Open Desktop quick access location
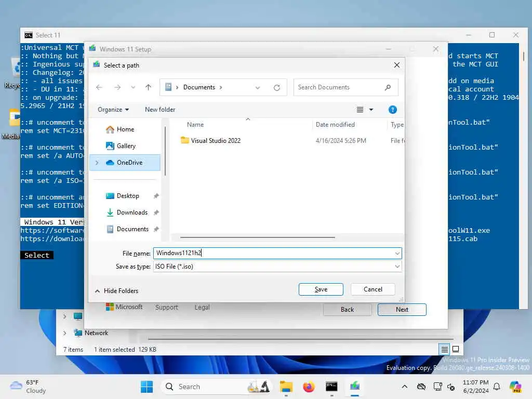 point(128,196)
